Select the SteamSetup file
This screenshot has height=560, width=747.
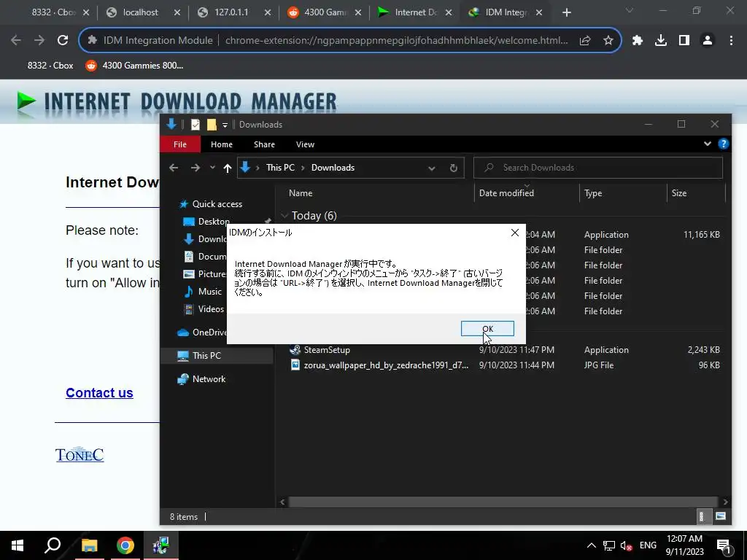(327, 350)
